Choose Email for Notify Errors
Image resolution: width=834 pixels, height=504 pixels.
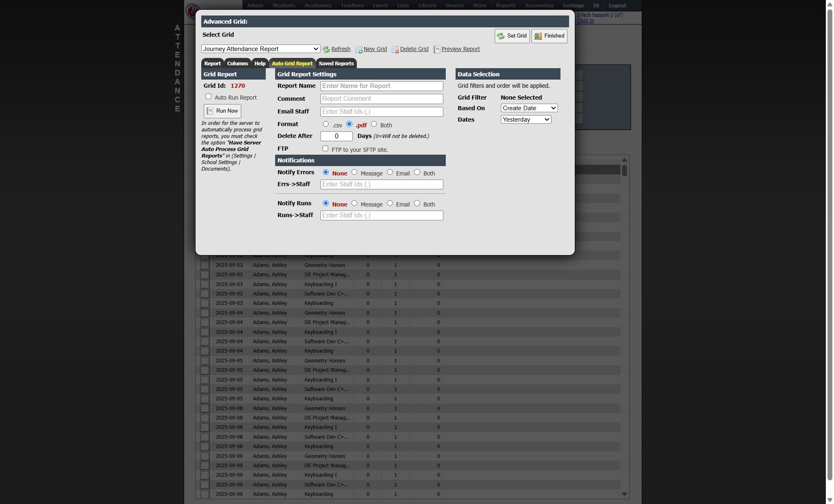tap(390, 172)
